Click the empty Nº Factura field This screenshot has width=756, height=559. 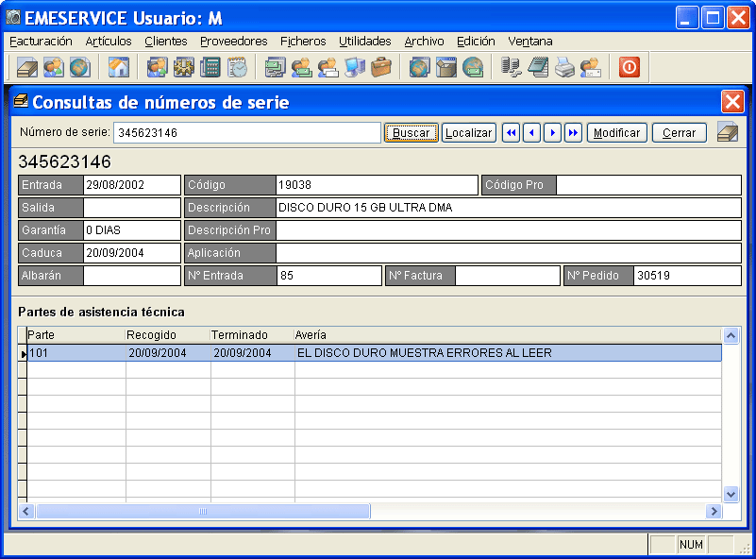click(507, 276)
